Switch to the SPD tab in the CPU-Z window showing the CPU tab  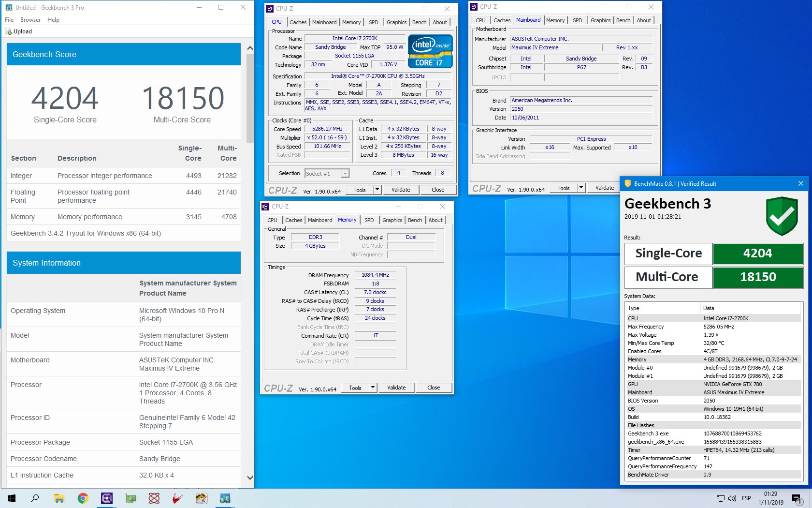(374, 22)
